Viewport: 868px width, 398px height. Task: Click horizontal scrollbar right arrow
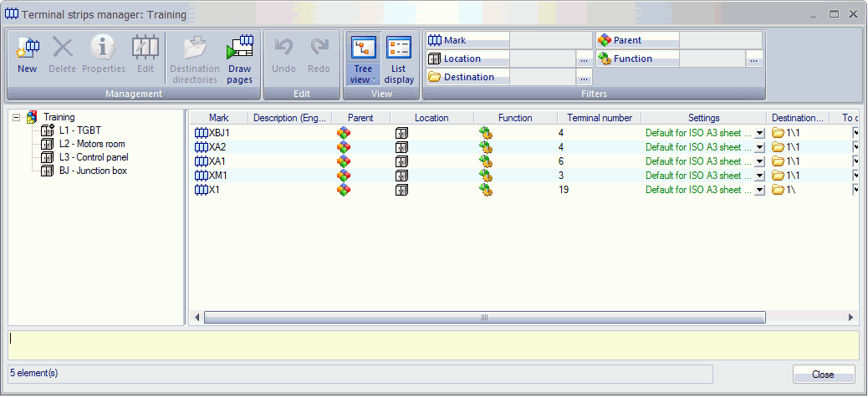[851, 317]
